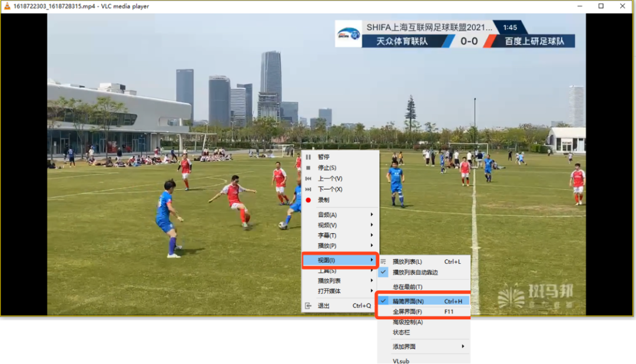Enable 高级控制(A) option

tap(424, 322)
